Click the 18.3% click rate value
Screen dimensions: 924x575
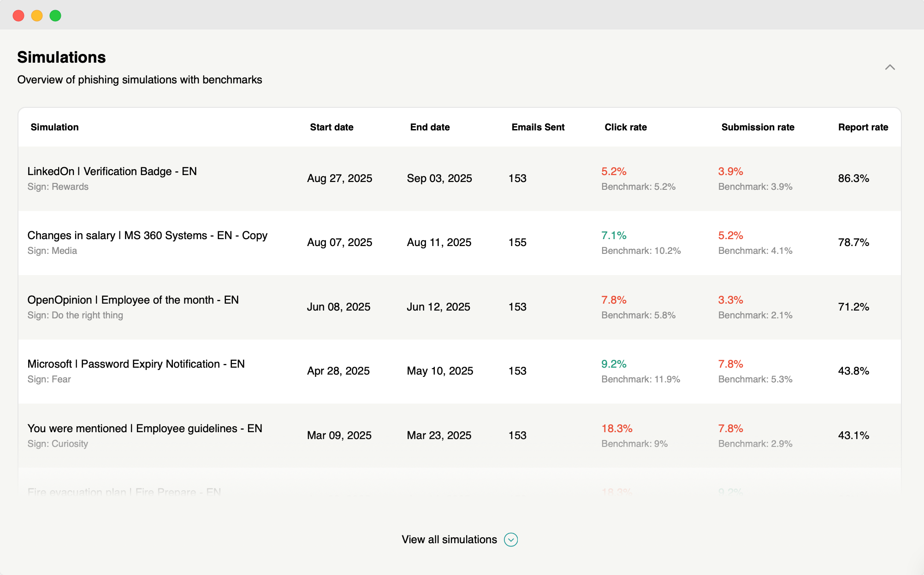click(616, 428)
